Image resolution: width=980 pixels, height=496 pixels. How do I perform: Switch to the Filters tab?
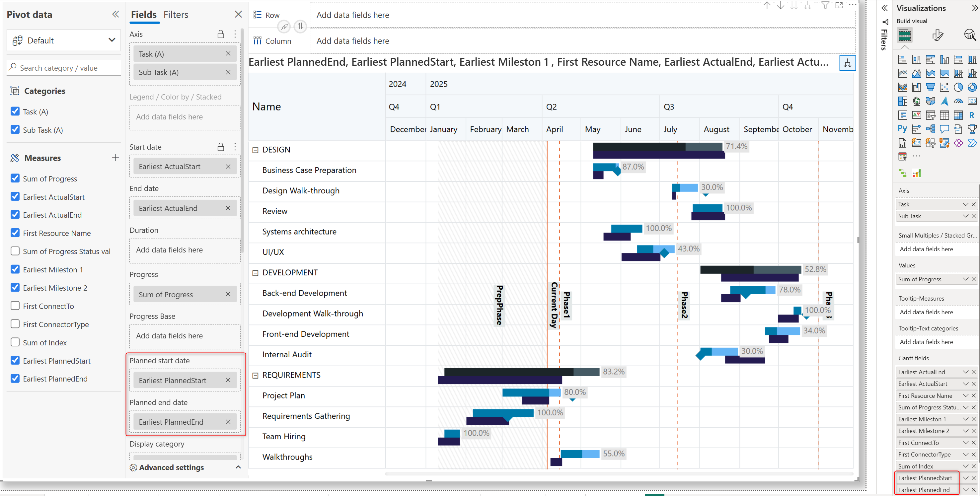pyautogui.click(x=175, y=15)
